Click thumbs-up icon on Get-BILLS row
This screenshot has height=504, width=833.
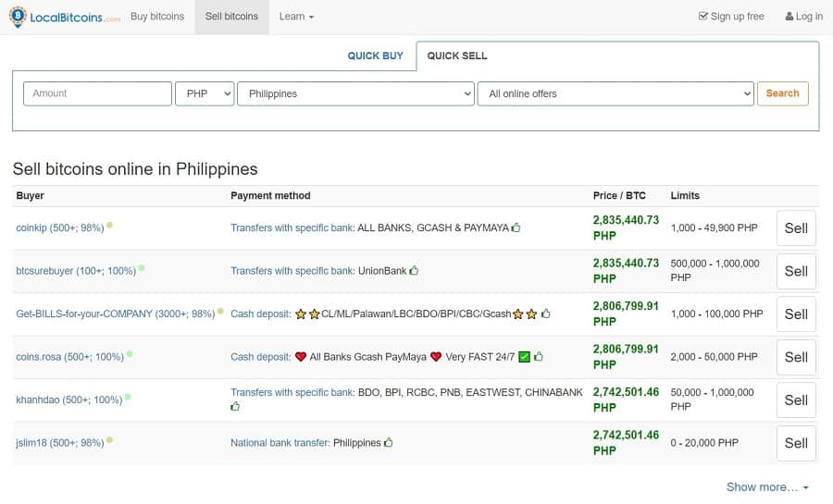point(545,313)
